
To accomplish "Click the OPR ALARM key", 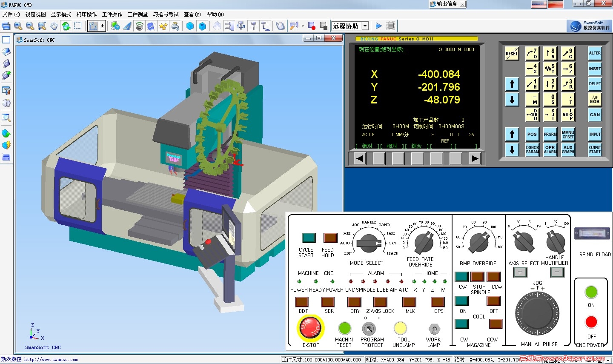I will click(x=550, y=149).
